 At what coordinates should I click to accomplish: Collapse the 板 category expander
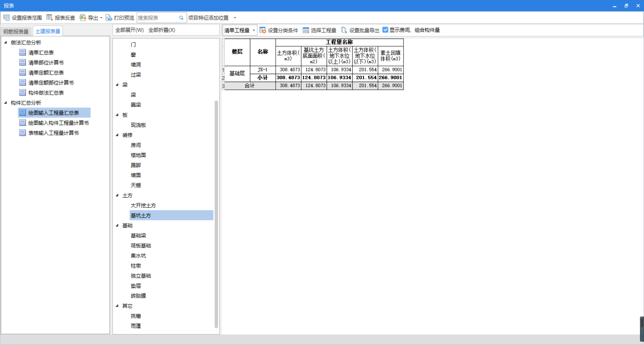coord(117,115)
